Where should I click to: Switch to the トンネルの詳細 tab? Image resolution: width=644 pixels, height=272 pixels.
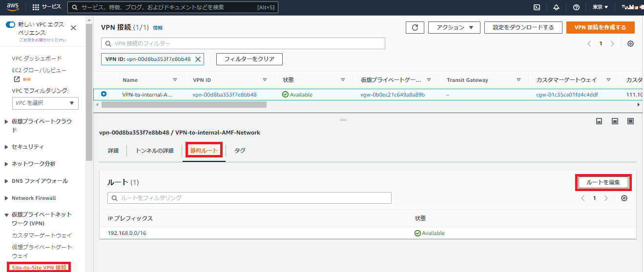tap(154, 151)
